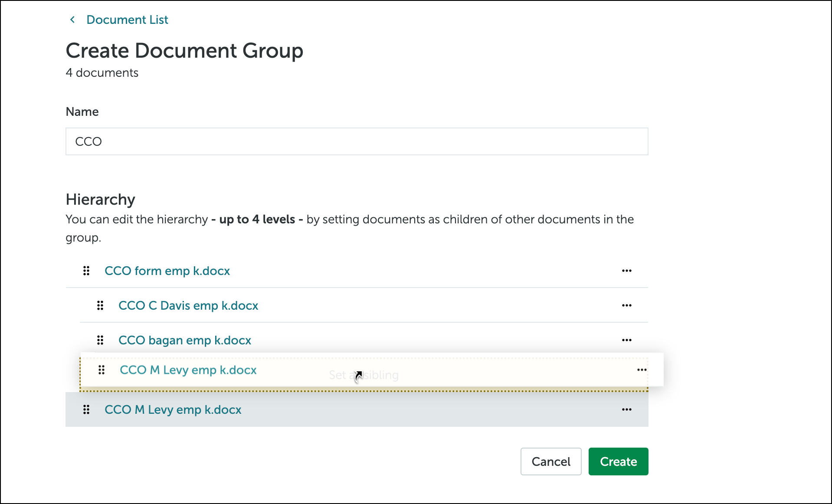Go back to Document List
The width and height of the screenshot is (832, 504).
click(x=127, y=20)
